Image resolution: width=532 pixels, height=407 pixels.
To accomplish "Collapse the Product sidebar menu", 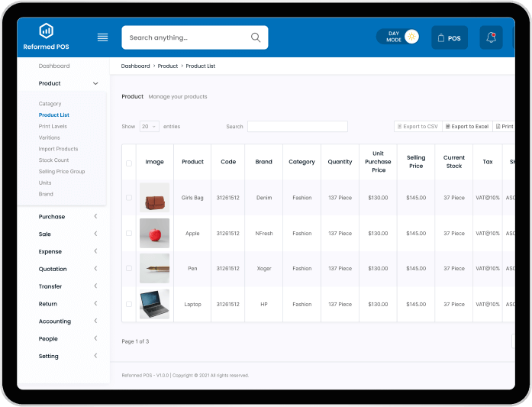I will coord(95,83).
